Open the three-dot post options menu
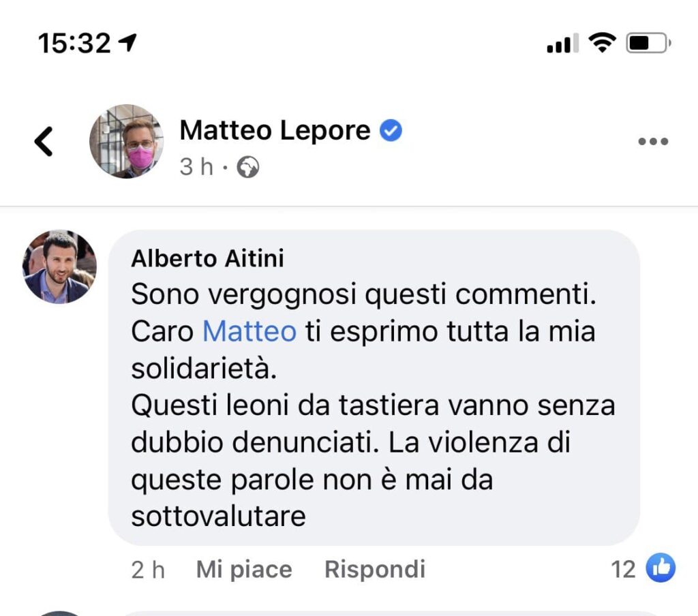The width and height of the screenshot is (698, 616). [653, 142]
